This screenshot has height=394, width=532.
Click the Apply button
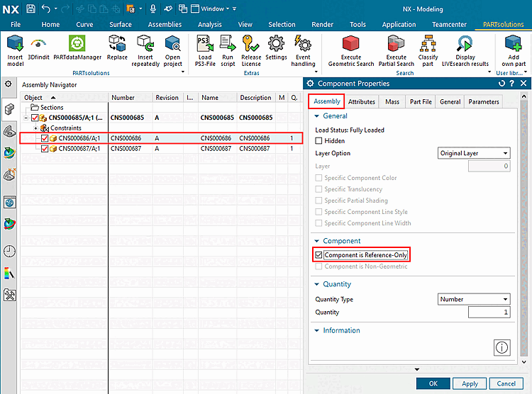470,383
